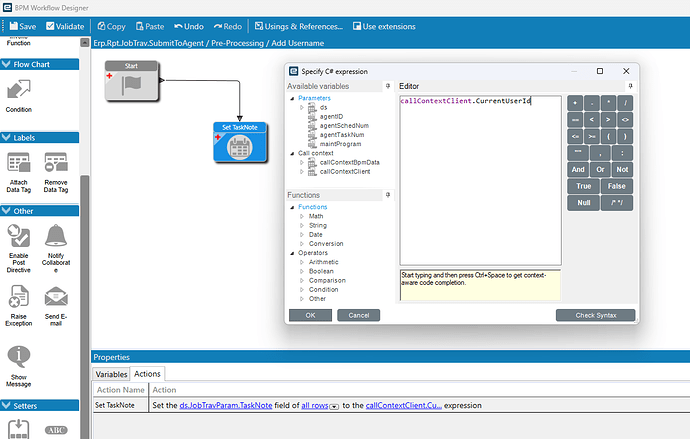Select the Remove Data Tag icon
This screenshot has width=690, height=439.
(56, 164)
